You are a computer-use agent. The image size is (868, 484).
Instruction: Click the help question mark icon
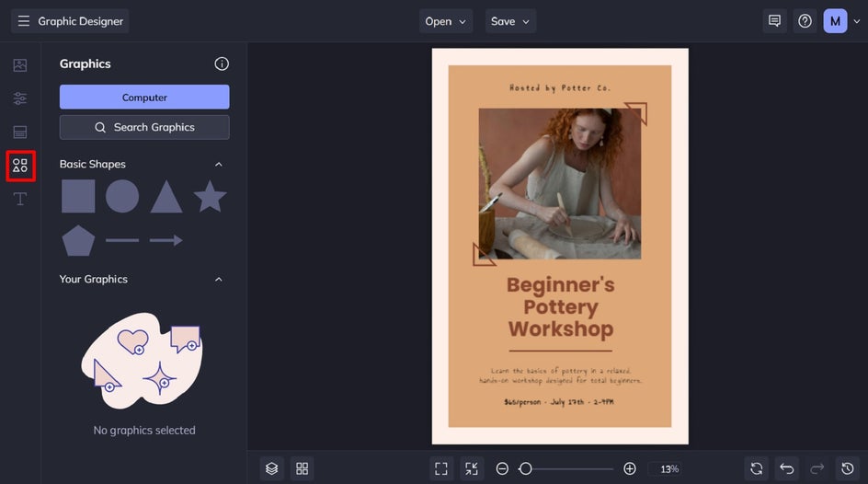(x=805, y=21)
